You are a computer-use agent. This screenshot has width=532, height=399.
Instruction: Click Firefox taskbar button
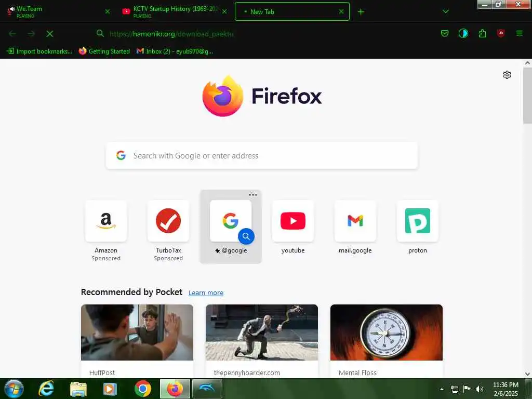point(175,389)
